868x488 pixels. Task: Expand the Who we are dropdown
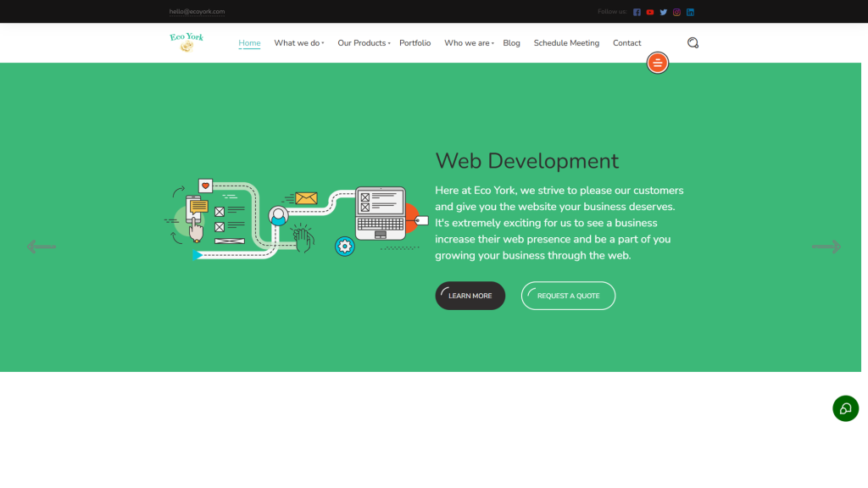pyautogui.click(x=469, y=43)
